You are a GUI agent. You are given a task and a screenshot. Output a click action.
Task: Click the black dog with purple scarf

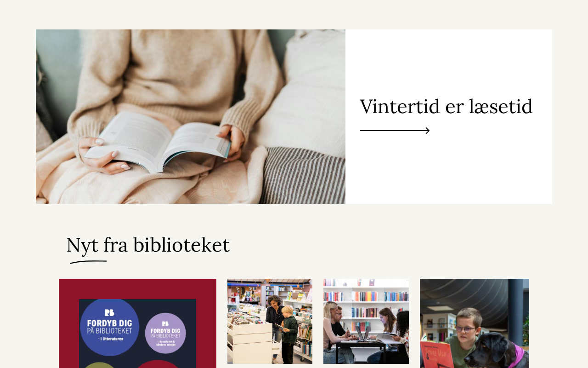pos(496,351)
